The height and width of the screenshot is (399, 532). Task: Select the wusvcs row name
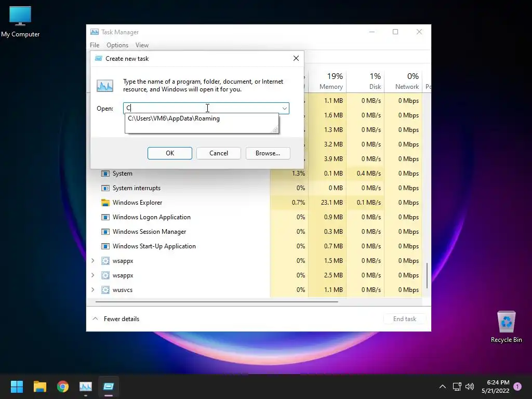tap(123, 290)
